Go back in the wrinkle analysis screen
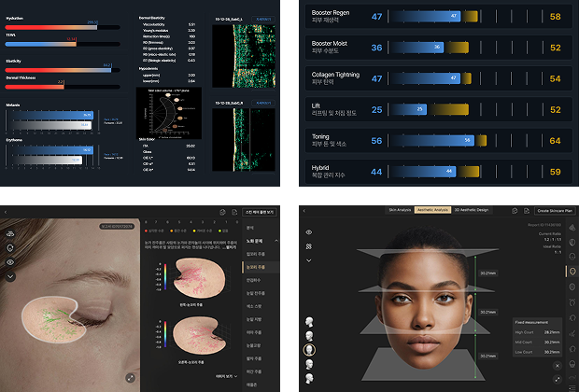This screenshot has width=579, height=392. pyautogui.click(x=6, y=212)
